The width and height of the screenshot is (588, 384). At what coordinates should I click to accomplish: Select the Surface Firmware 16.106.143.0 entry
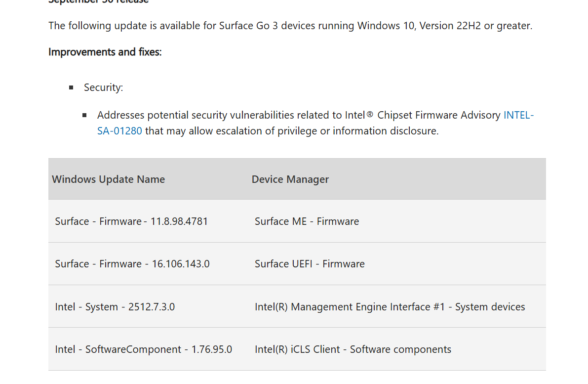[132, 264]
